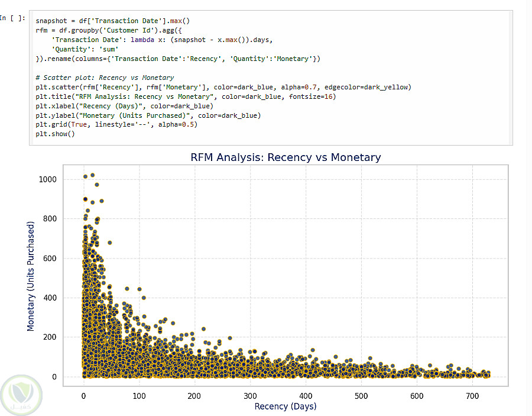Viewport: 532px width, 416px height.
Task: Click the plt.show() code line
Action: point(55,134)
